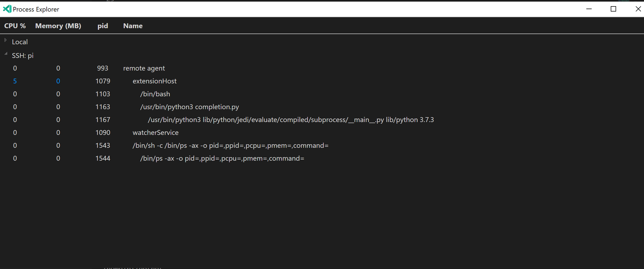644x269 pixels.
Task: Select the jedi subprocess __main__.py row
Action: 291,120
